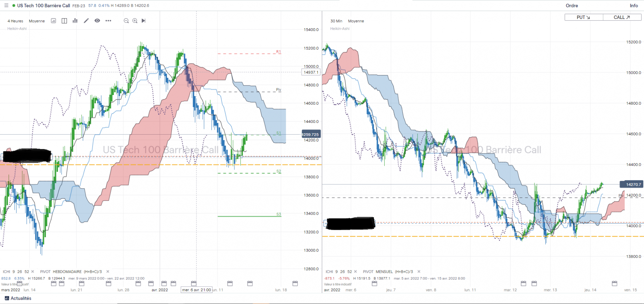Switch to the Ordre tab
Screen dimensions: 644x304
click(572, 6)
